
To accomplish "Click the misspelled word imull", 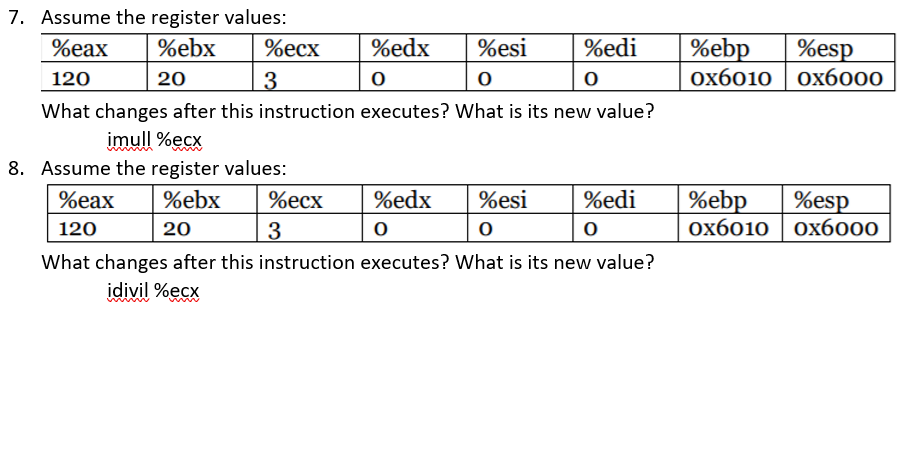I will pyautogui.click(x=129, y=140).
